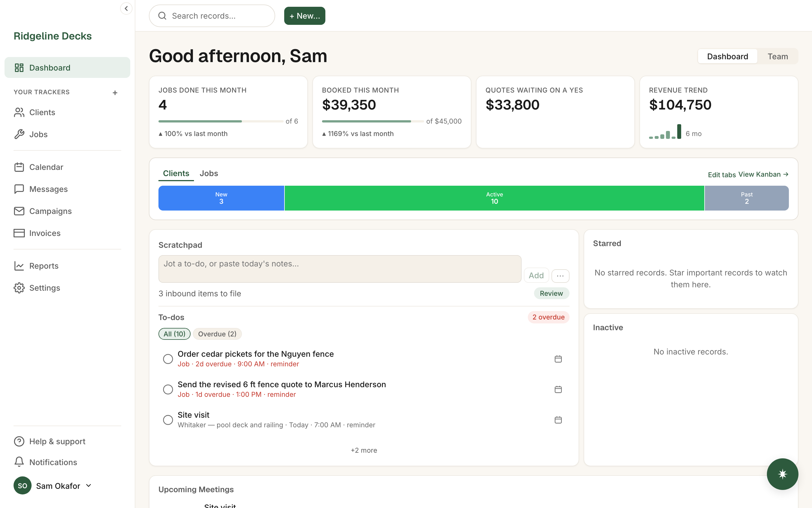
Task: Add a new tracker with the plus icon
Action: click(x=115, y=92)
